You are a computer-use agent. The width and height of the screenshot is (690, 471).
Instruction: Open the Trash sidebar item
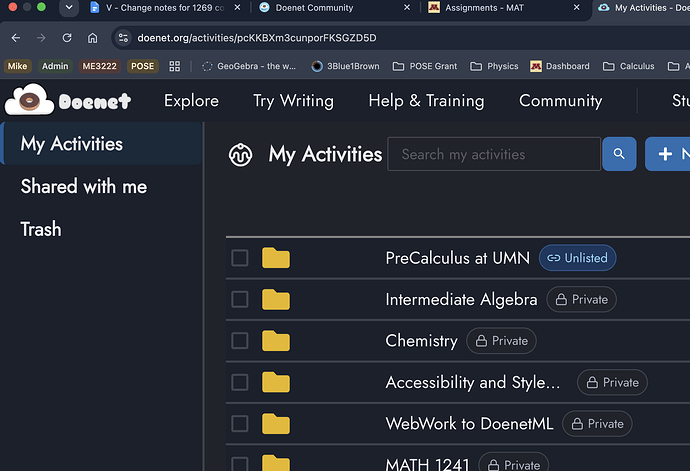coord(41,229)
